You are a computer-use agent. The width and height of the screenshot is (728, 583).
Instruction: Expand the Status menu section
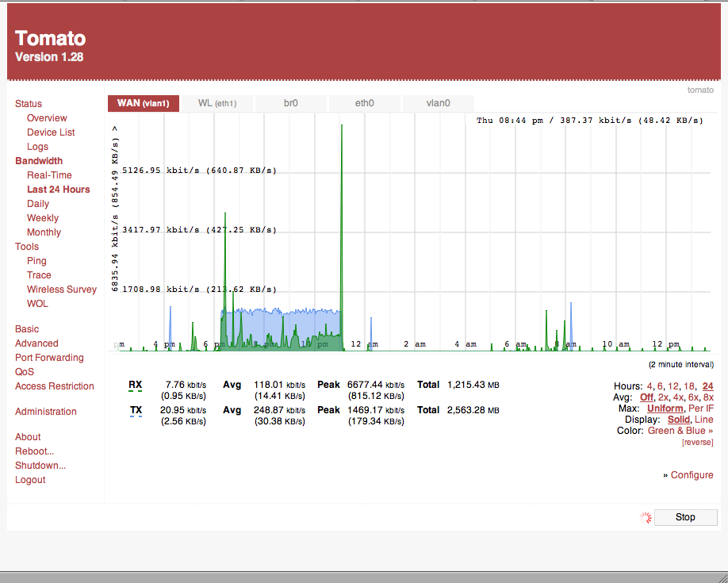pyautogui.click(x=29, y=104)
